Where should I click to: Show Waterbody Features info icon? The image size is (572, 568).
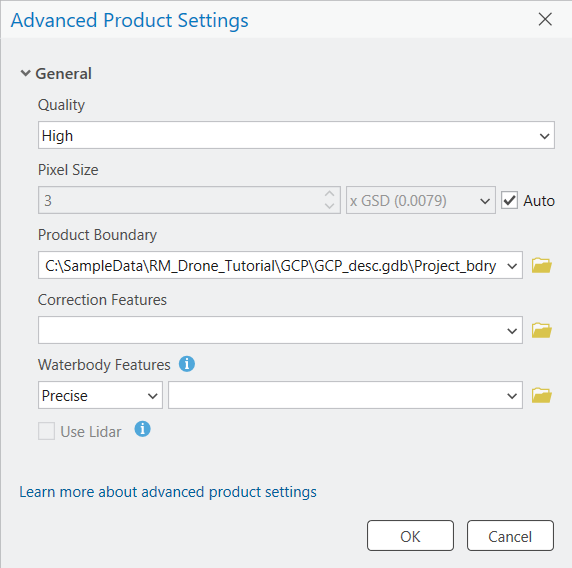click(187, 364)
